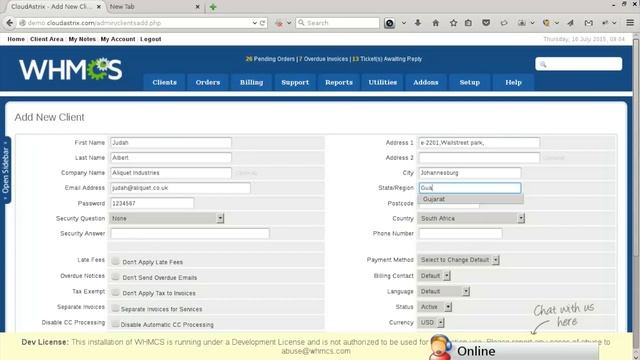Close the New Tab tab
This screenshot has width=640, height=360.
click(198, 7)
